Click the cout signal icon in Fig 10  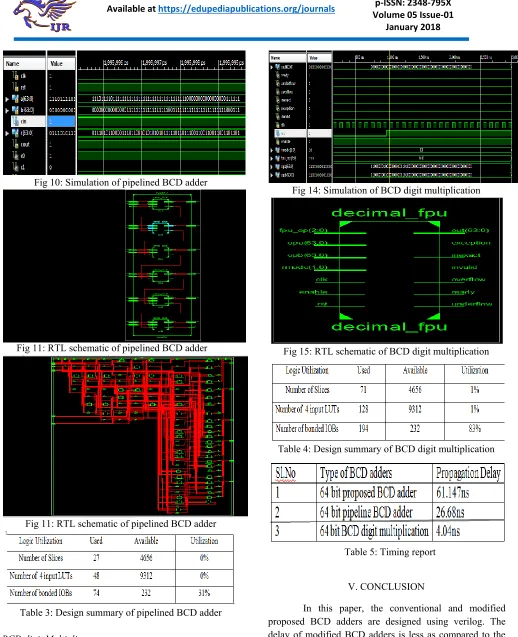coord(16,144)
